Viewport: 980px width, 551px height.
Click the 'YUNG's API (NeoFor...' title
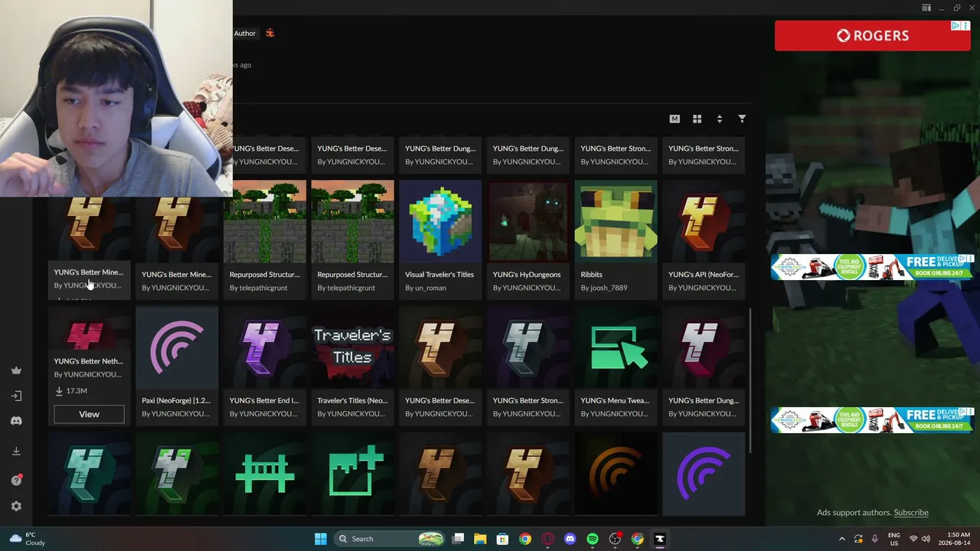(703, 274)
